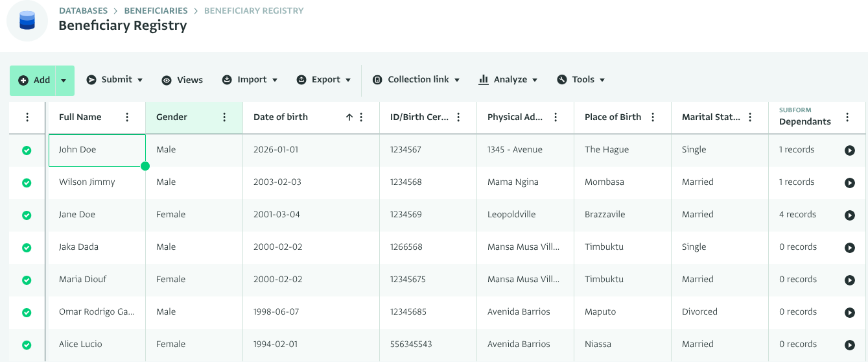Open column options for Full Name

[127, 117]
